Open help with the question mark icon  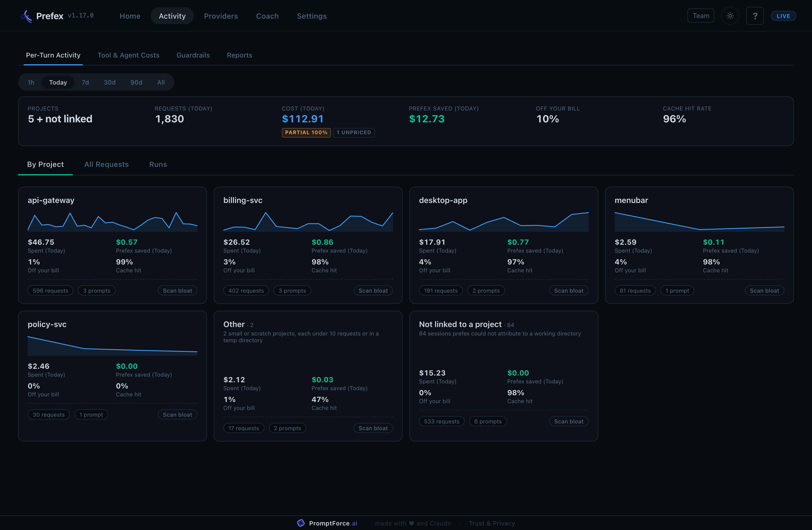[755, 16]
